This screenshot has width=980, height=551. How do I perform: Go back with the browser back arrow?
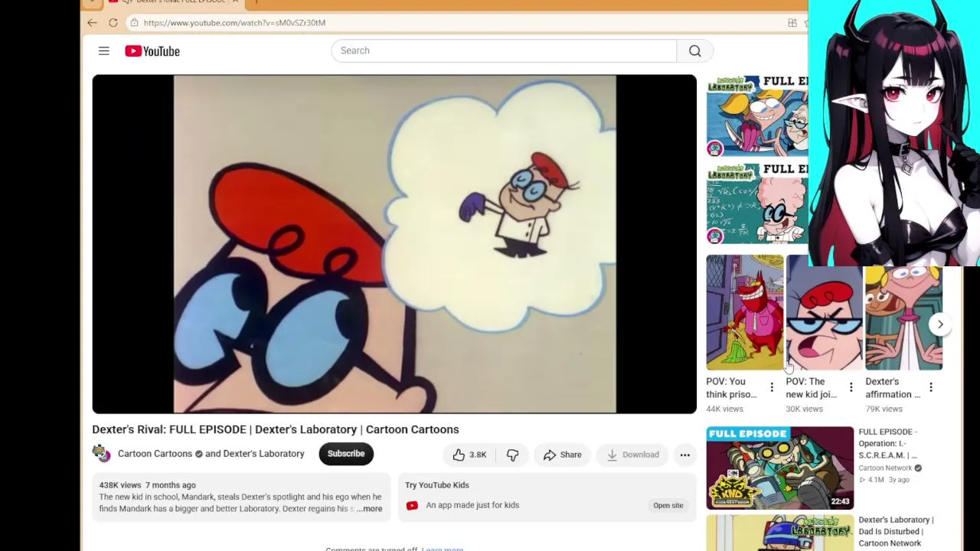pos(92,23)
